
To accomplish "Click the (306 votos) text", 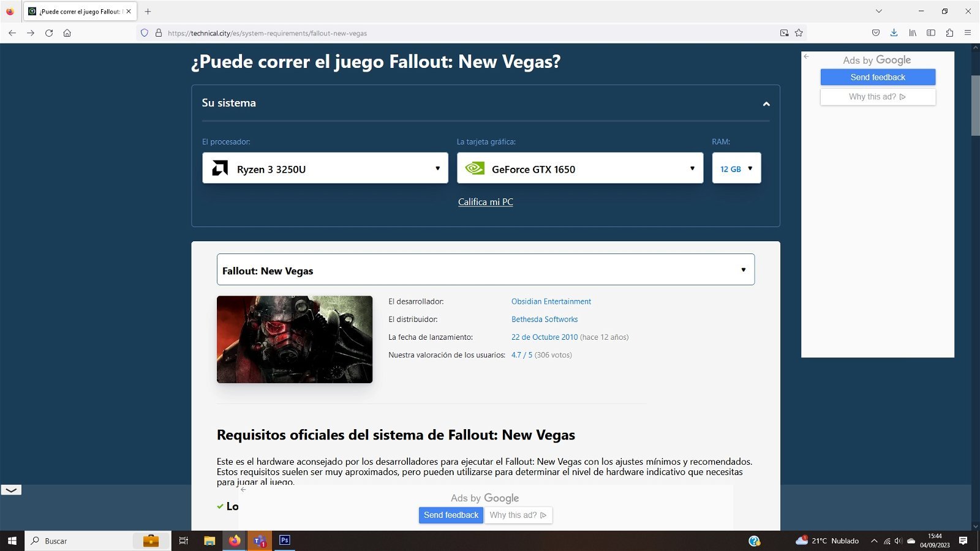I will [x=553, y=355].
